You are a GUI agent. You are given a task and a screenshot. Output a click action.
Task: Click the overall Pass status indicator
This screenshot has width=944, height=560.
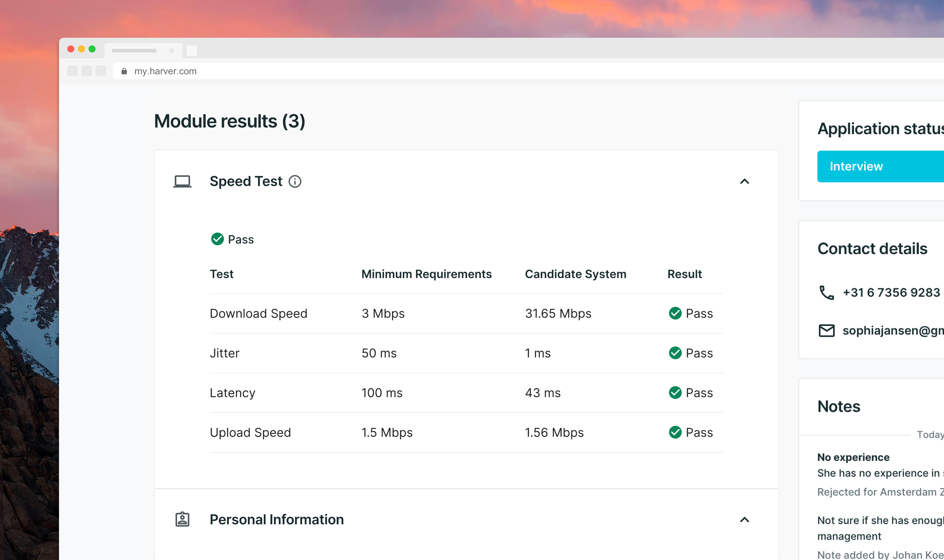click(x=232, y=239)
